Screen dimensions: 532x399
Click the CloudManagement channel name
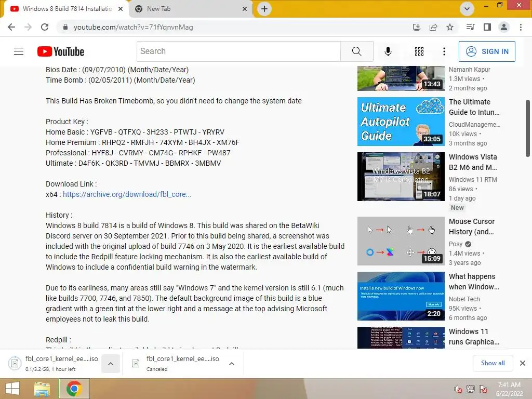474,125
